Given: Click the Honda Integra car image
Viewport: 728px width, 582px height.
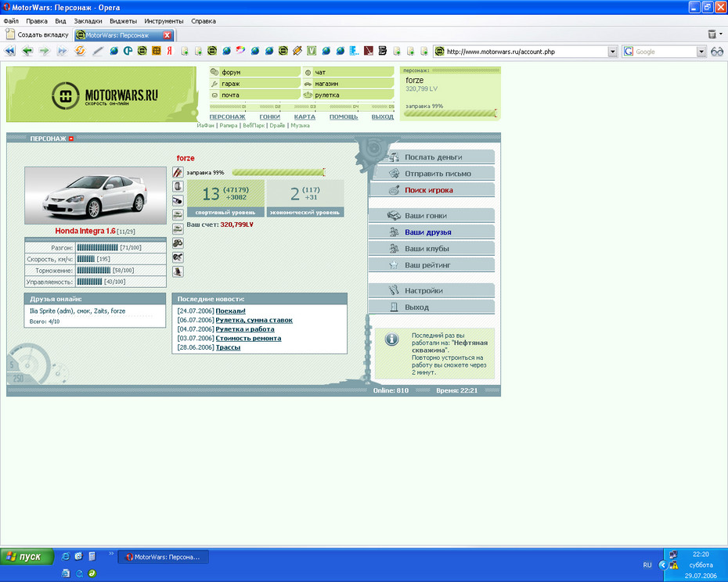Looking at the screenshot, I should point(96,196).
